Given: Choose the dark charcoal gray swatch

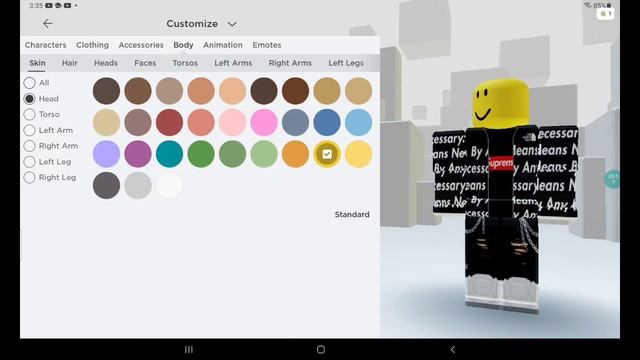Looking at the screenshot, I should [106, 186].
